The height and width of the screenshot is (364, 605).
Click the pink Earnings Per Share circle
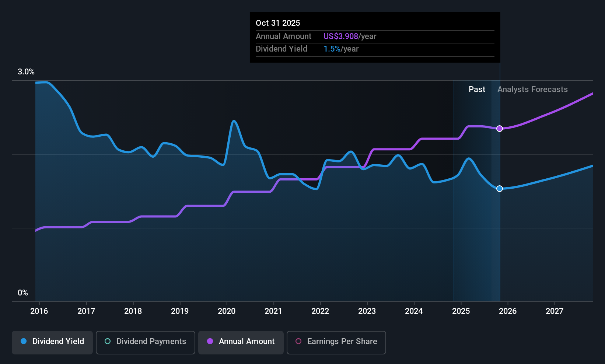pyautogui.click(x=298, y=341)
